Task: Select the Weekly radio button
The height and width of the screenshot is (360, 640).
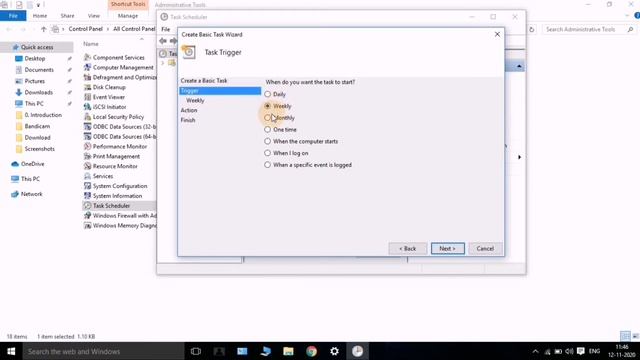Action: (x=267, y=106)
